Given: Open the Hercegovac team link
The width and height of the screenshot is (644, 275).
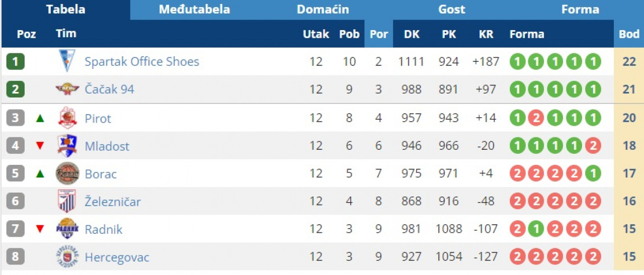Looking at the screenshot, I should [x=117, y=258].
